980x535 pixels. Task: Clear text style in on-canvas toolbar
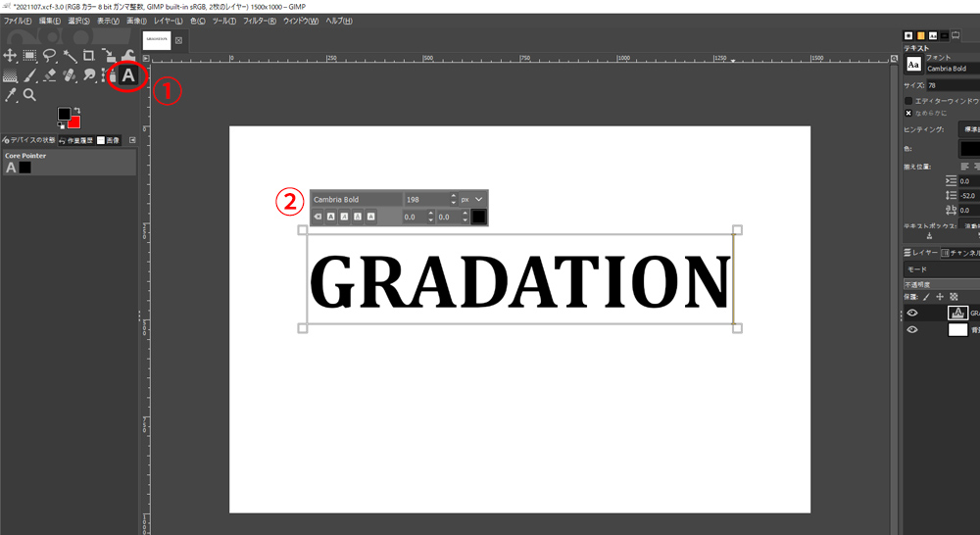[318, 217]
